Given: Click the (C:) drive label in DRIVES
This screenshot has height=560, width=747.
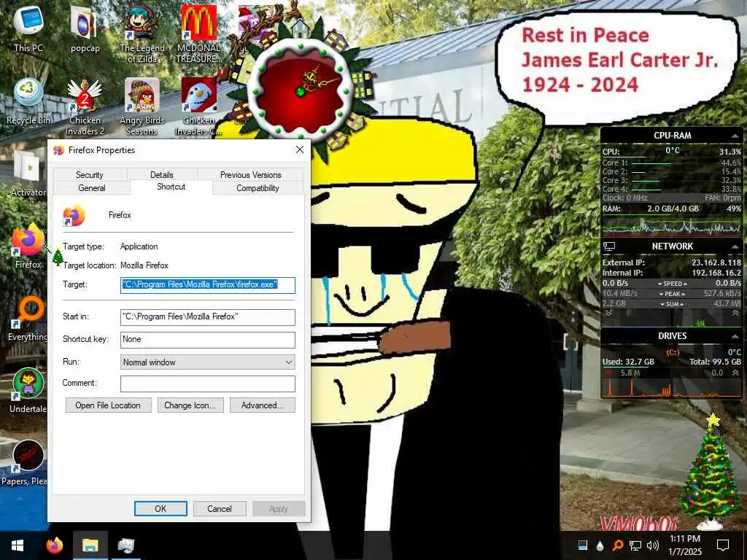Looking at the screenshot, I should tap(672, 352).
